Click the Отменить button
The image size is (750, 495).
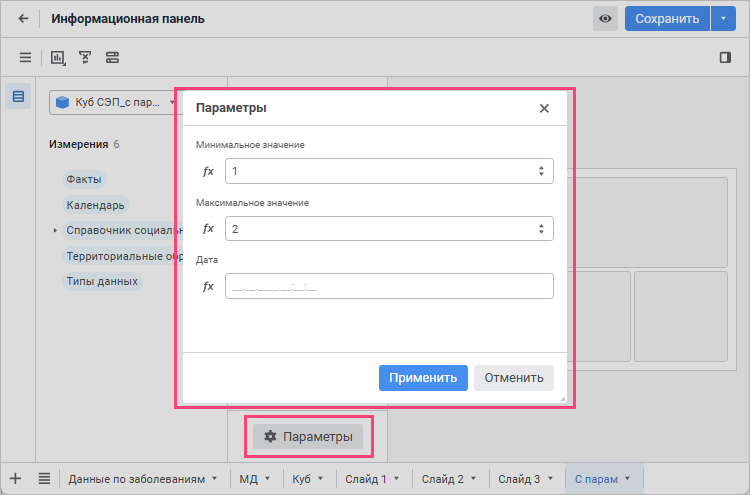[513, 377]
